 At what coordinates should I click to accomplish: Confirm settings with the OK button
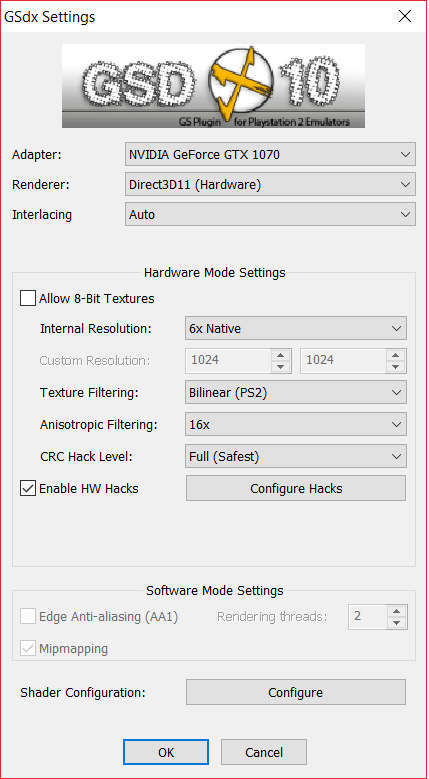[x=166, y=752]
